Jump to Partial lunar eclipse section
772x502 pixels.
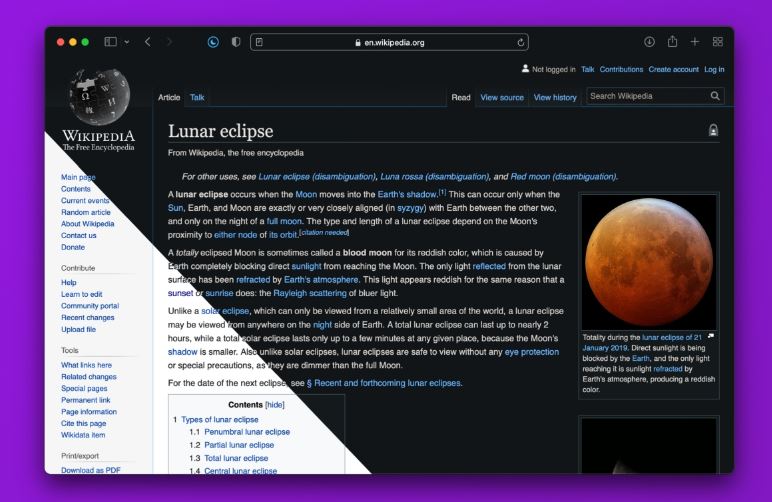tap(239, 445)
